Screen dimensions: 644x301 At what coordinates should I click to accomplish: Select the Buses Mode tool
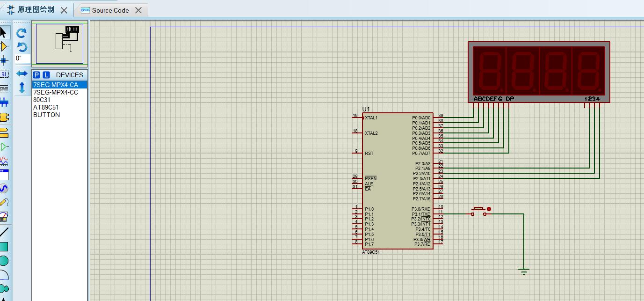click(3, 102)
